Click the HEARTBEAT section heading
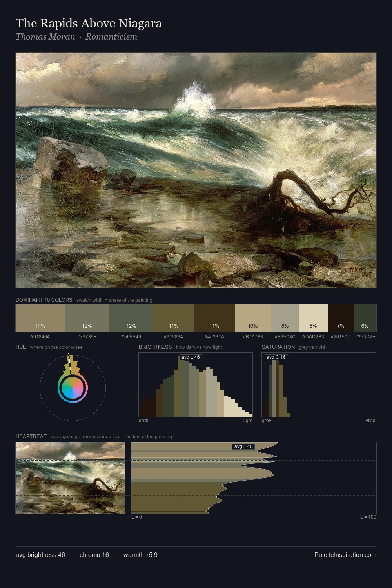392x588 pixels. coord(31,437)
